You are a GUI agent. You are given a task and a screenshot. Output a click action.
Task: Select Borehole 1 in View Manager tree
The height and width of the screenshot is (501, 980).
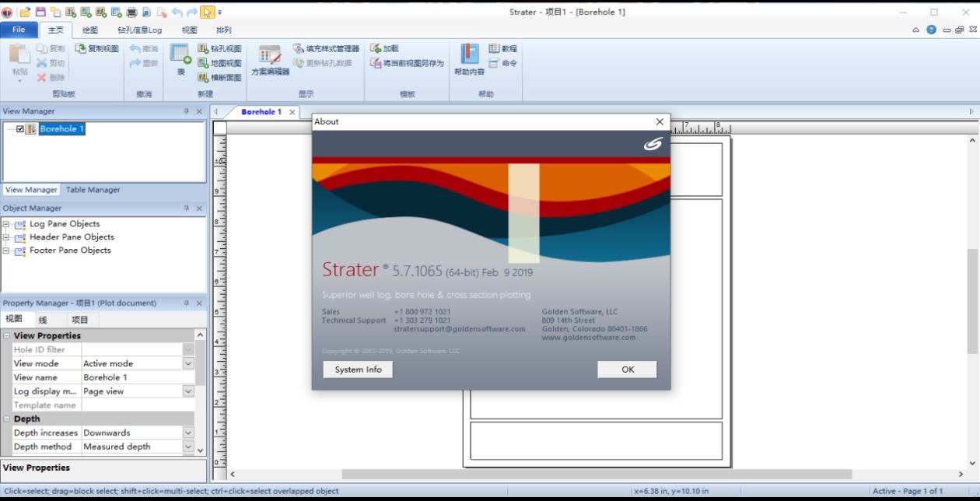pyautogui.click(x=61, y=129)
